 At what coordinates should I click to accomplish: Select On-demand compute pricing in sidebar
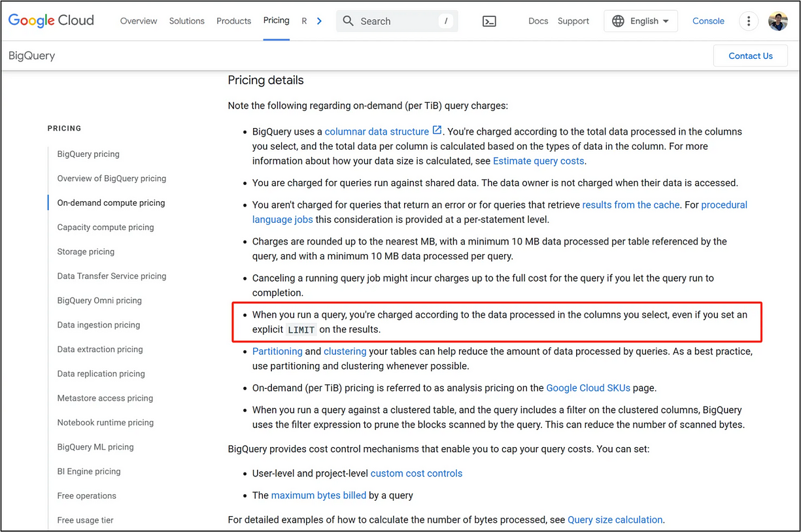[x=111, y=203]
